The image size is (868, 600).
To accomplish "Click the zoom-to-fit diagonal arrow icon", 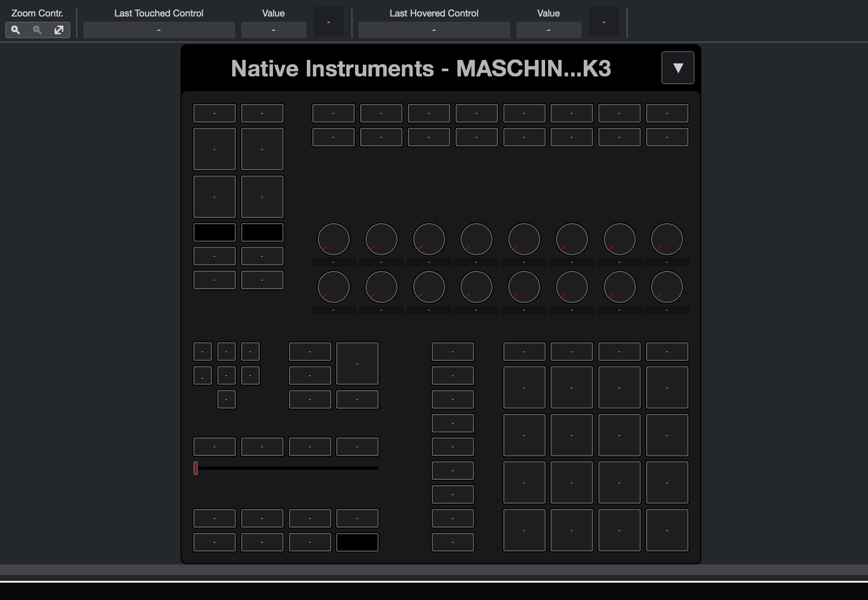I will click(x=59, y=30).
